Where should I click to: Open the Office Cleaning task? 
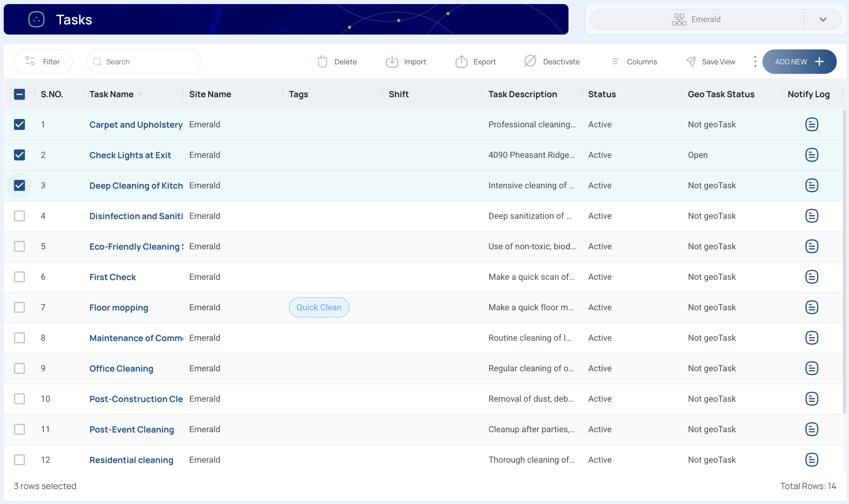(121, 369)
